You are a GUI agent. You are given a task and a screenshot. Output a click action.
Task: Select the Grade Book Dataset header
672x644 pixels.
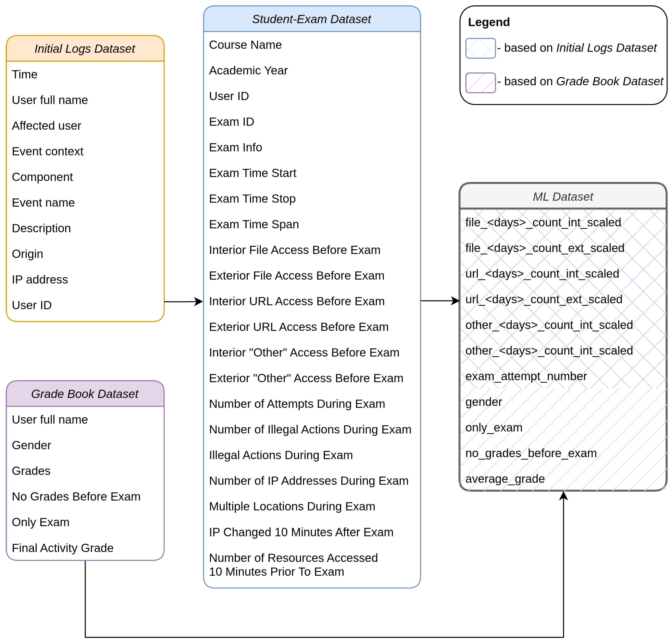85,394
